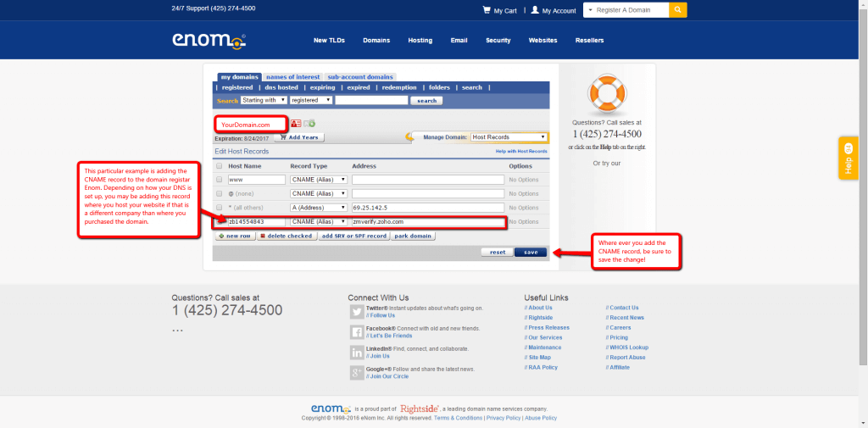Click the Google+ icon under Connect With Us
This screenshot has height=428, width=868.
pos(357,373)
